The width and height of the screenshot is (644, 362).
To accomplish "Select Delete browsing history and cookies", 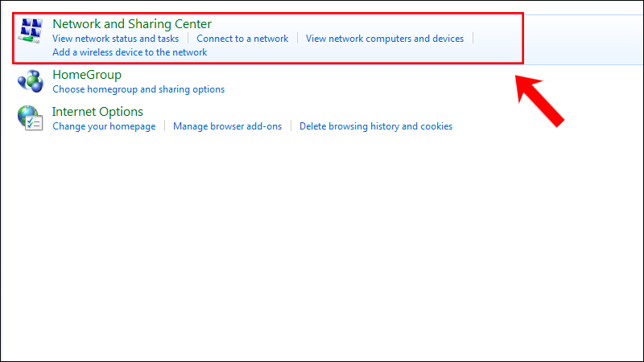I will point(376,126).
